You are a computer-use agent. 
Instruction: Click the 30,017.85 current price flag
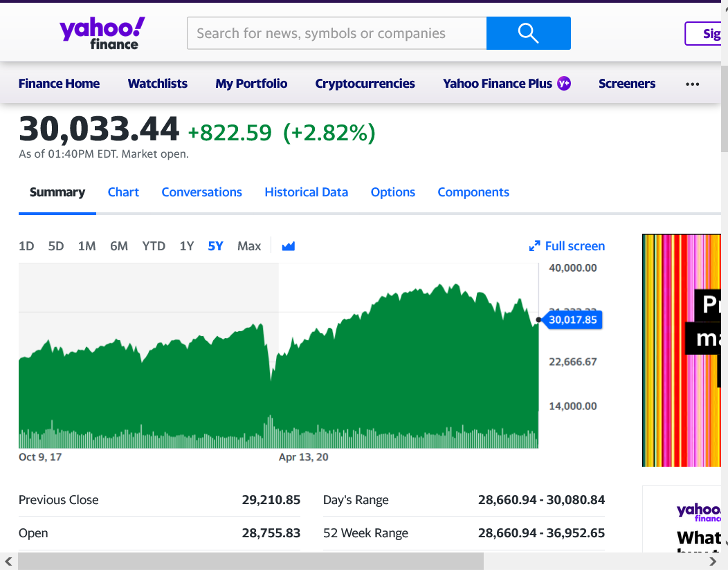pos(572,320)
